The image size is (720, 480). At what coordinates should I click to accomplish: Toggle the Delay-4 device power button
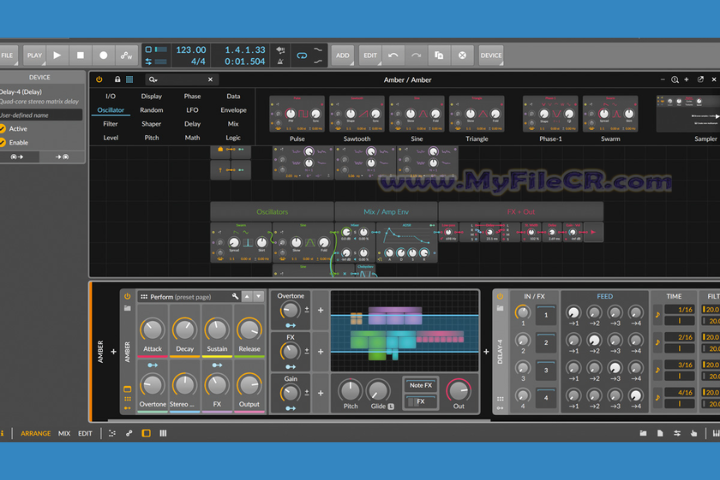pos(500,296)
